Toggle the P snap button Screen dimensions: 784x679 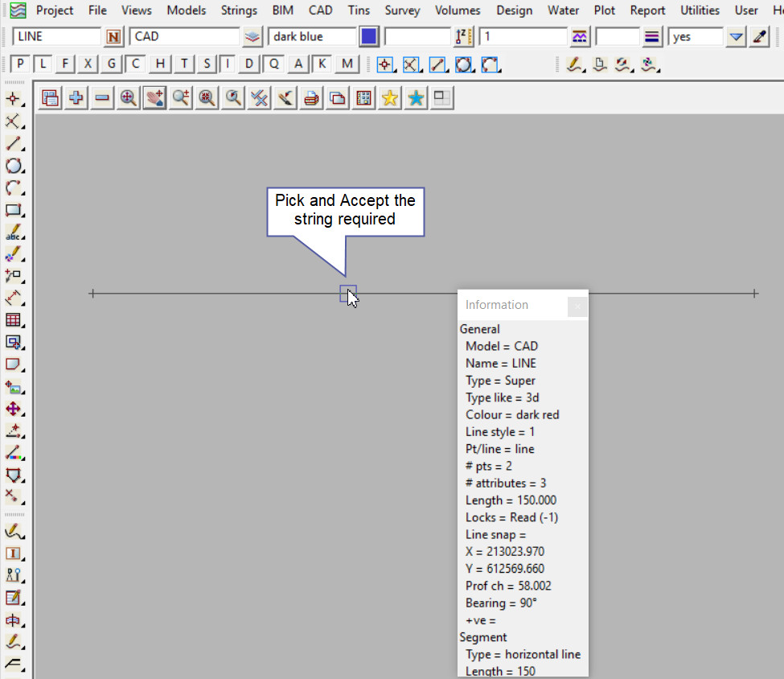21,64
